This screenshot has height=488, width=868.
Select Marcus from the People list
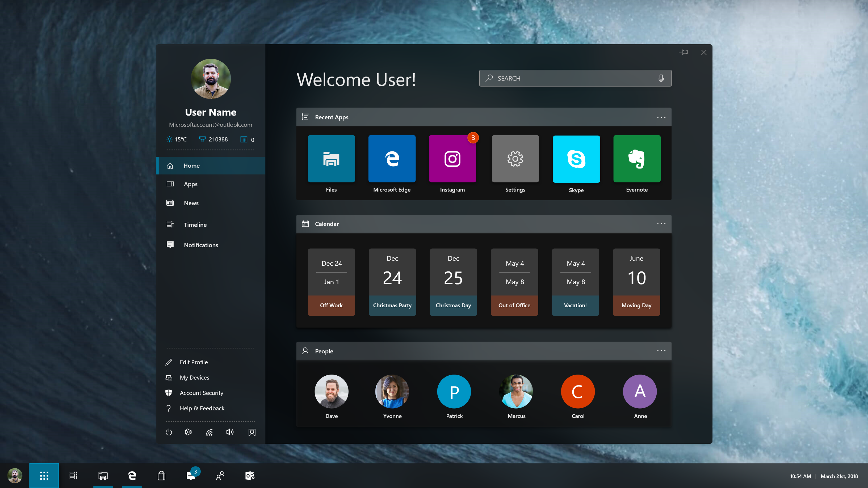516,391
